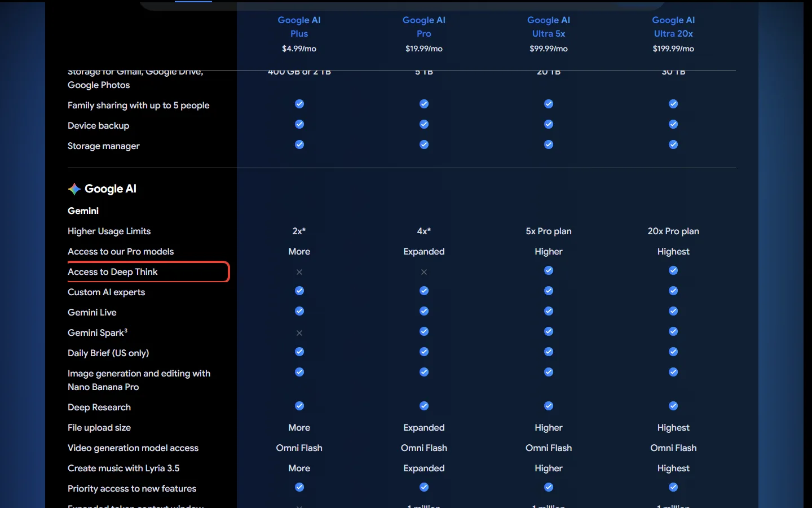The height and width of the screenshot is (508, 812).
Task: Click Deep Think checkmark under Ultra 20x
Action: pyautogui.click(x=673, y=270)
